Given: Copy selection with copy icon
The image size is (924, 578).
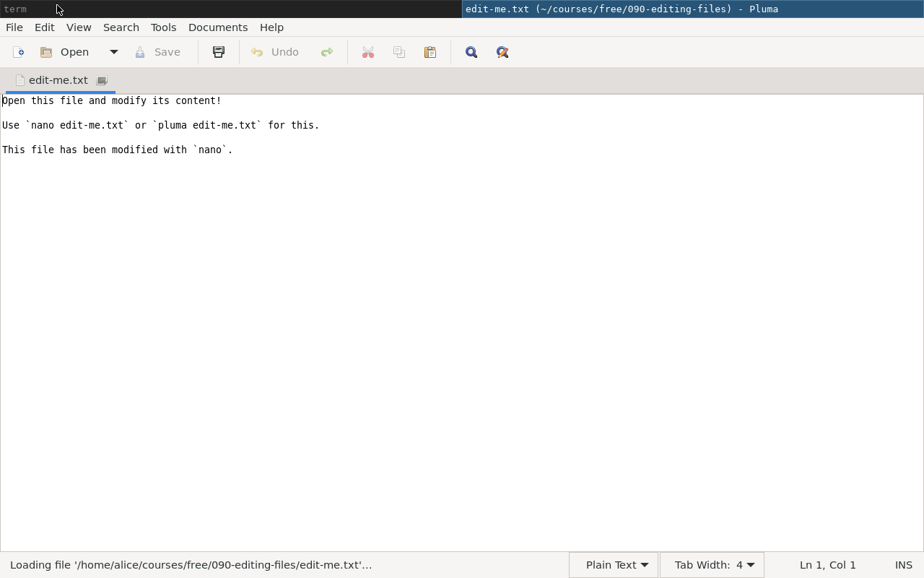Looking at the screenshot, I should pyautogui.click(x=399, y=52).
